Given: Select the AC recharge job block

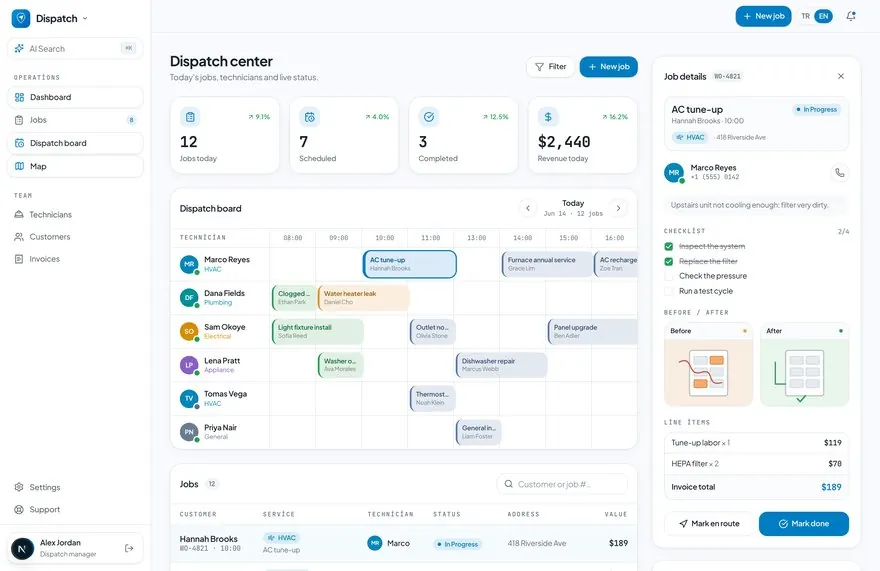Looking at the screenshot, I should (616, 264).
